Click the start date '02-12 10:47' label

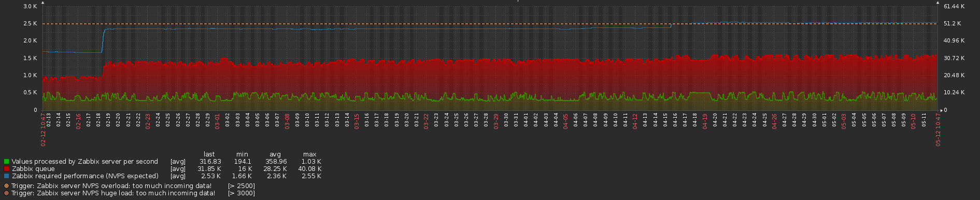pyautogui.click(x=44, y=130)
